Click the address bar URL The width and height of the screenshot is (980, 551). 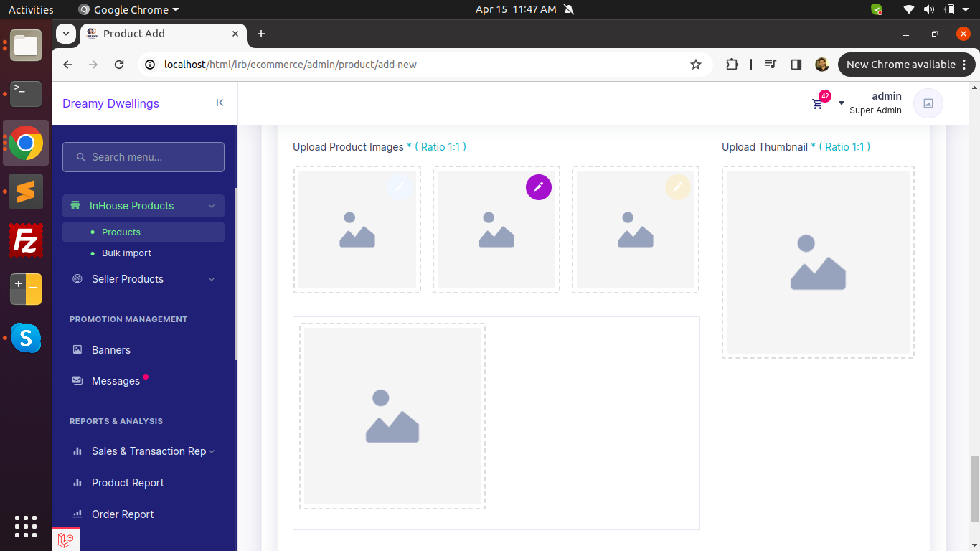290,65
